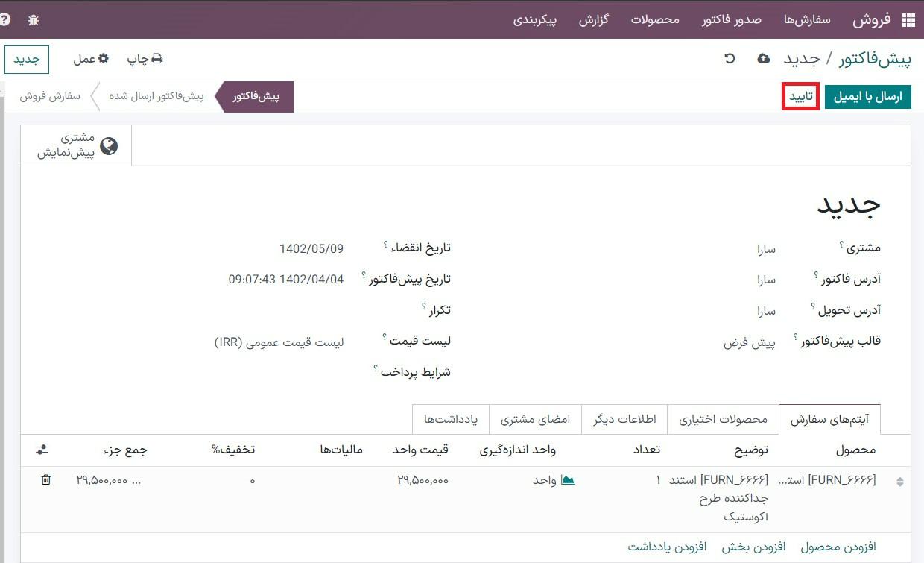Select the سفارش فروش status stage

[x=50, y=97]
